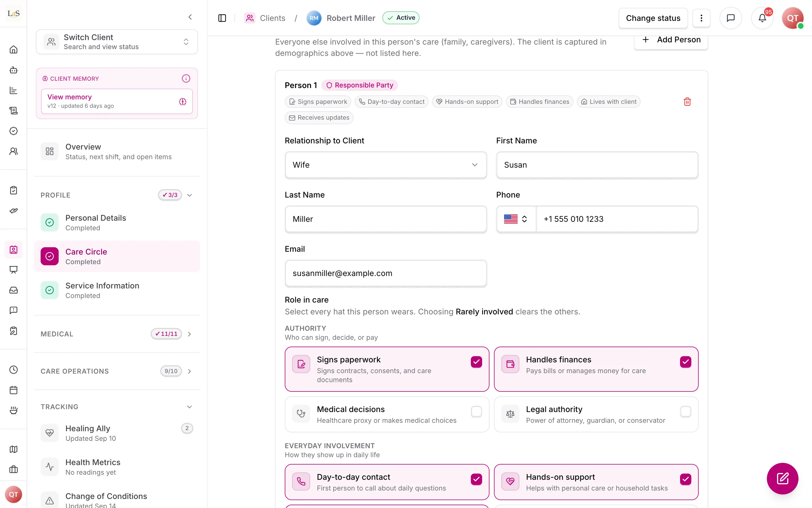Delete Person 1 with red trash icon

687,102
